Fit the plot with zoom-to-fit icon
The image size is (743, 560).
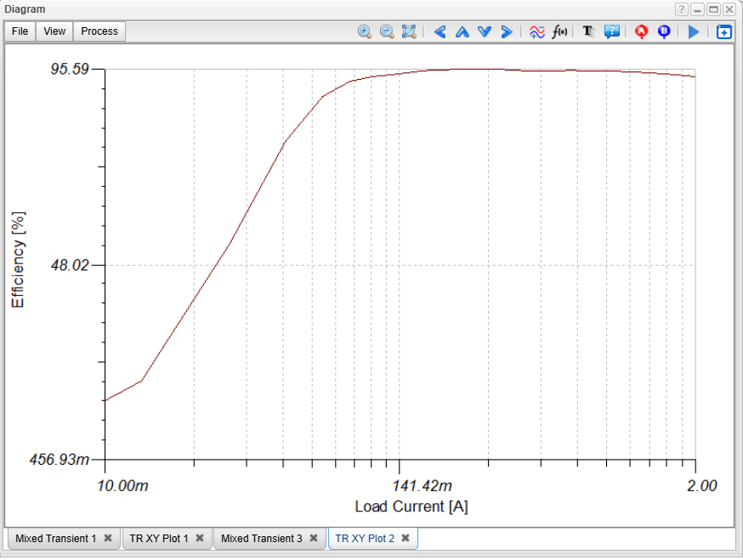coord(409,31)
